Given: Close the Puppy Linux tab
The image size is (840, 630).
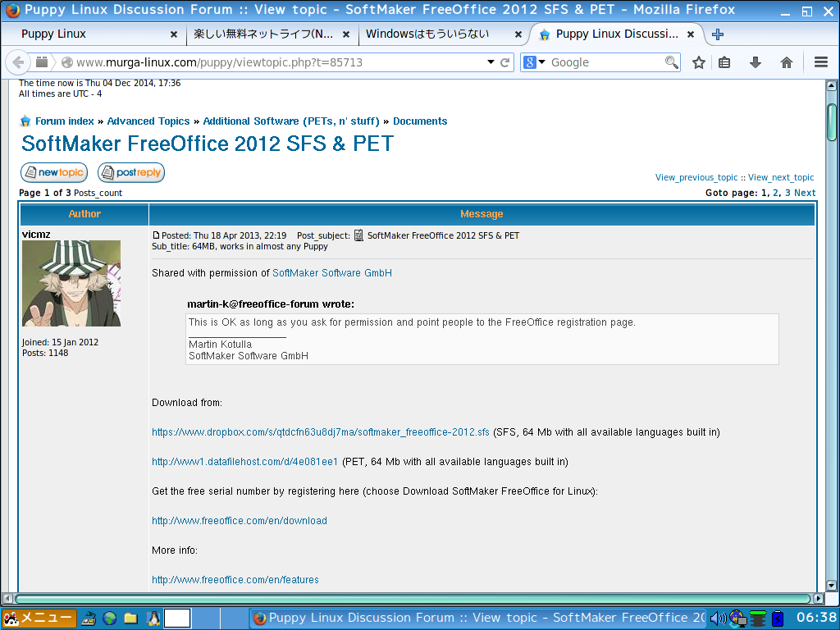Looking at the screenshot, I should [x=174, y=34].
